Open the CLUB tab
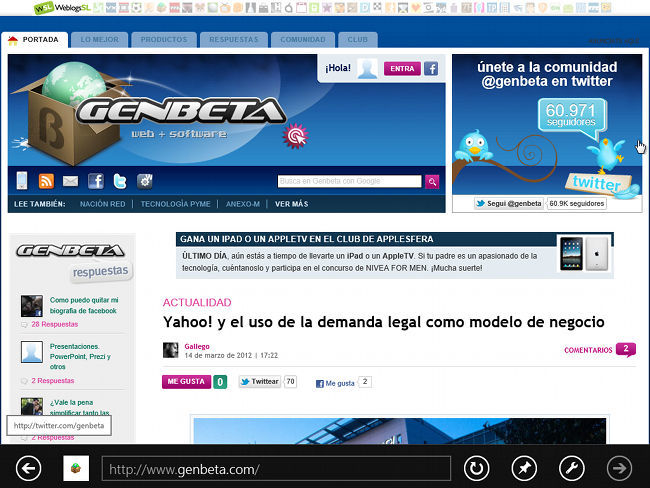This screenshot has width=650, height=488. click(358, 40)
